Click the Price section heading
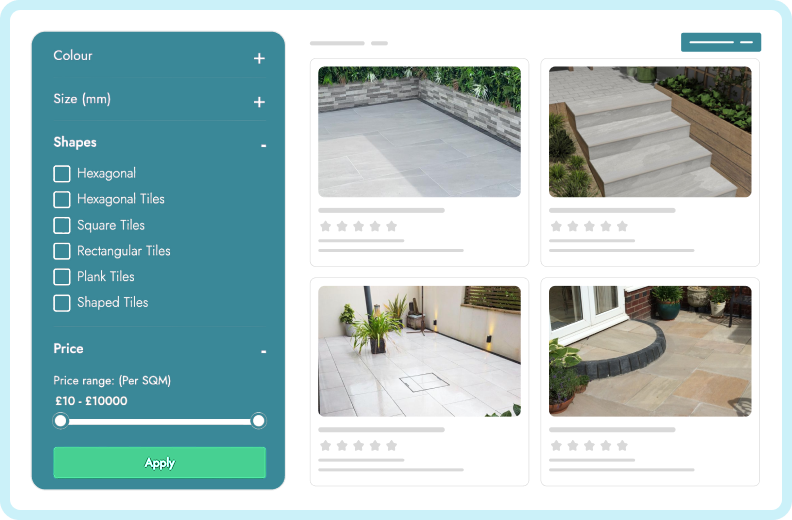Viewport: 792px width, 520px height. pos(68,349)
